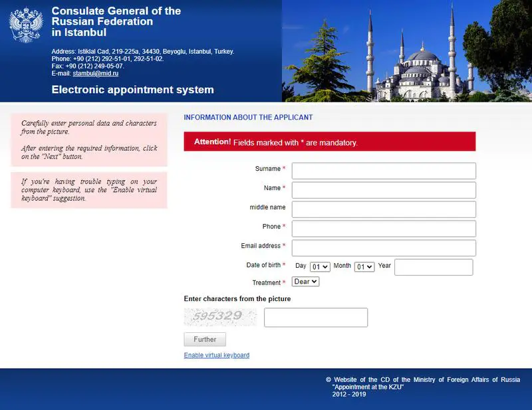Click the Consulate General of the Russian Federation title

pos(116,21)
